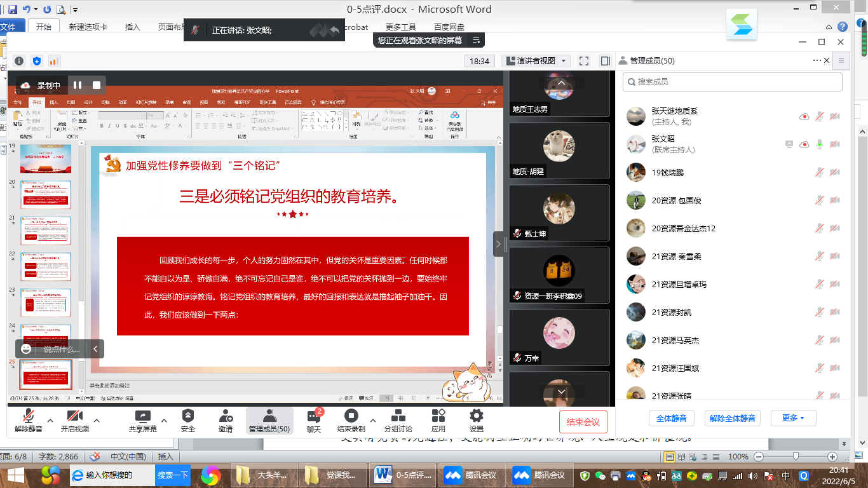868x488 pixels.
Task: Open the 聊天 chat panel
Action: pos(314,420)
